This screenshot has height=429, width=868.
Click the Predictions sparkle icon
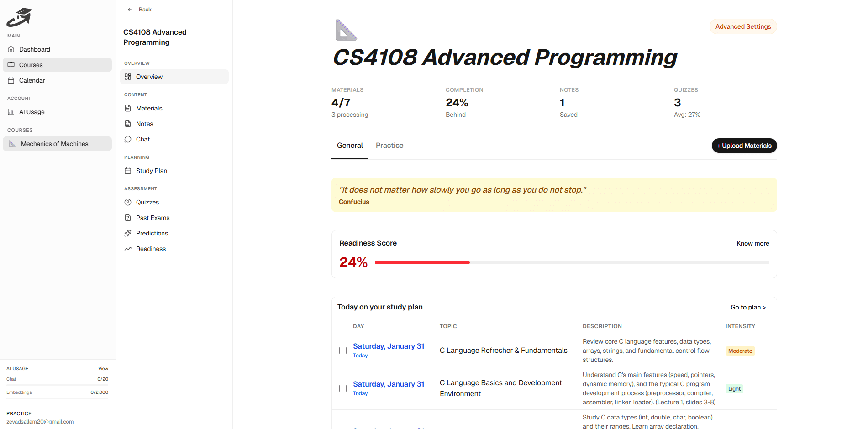128,233
